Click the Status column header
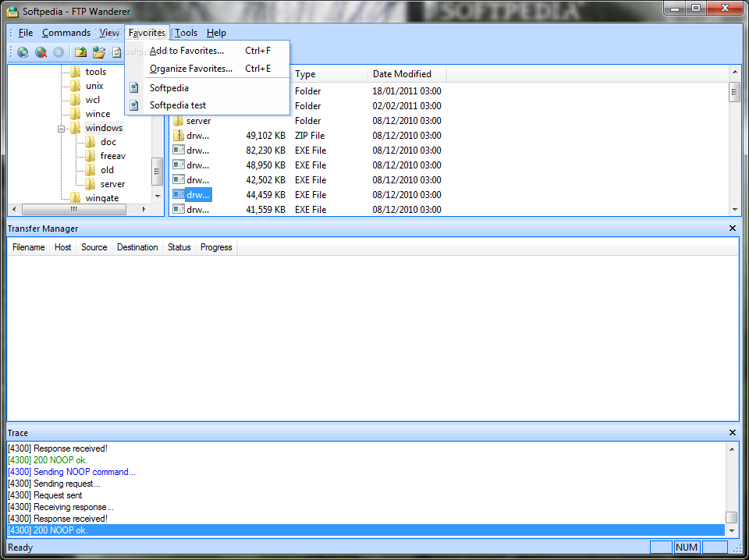This screenshot has width=749, height=560. [179, 247]
